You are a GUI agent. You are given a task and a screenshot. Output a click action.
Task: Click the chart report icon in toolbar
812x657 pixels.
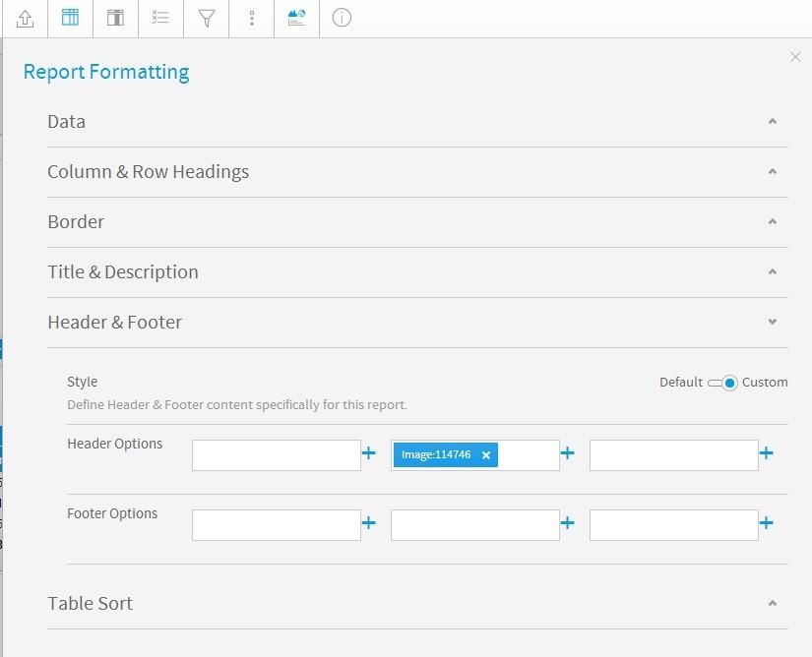tap(296, 18)
